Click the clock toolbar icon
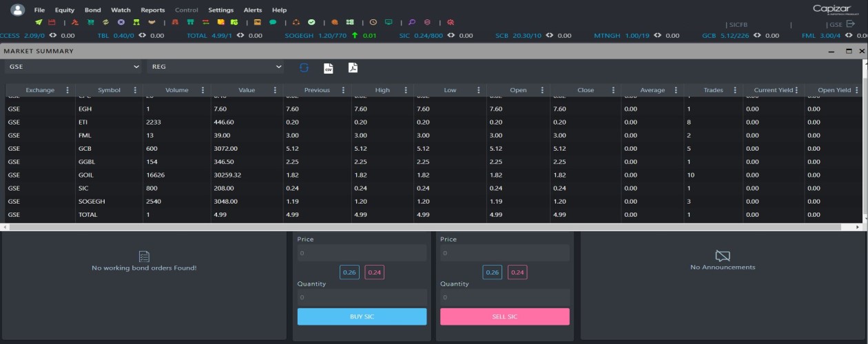This screenshot has width=868, height=344. (373, 22)
